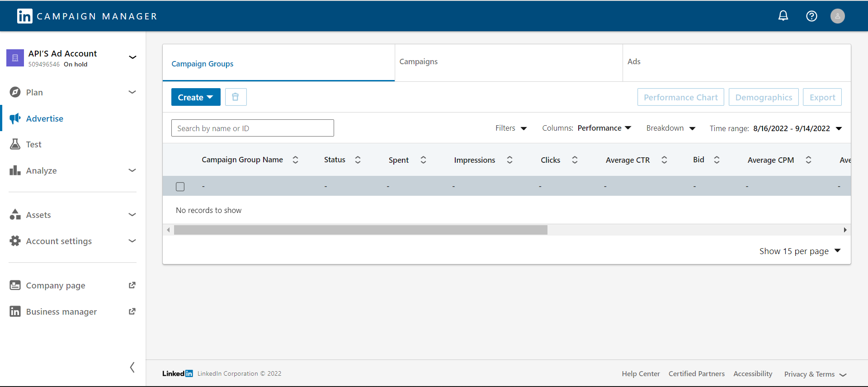Click the LinkedIn logo in header
This screenshot has height=387, width=868.
click(x=24, y=16)
